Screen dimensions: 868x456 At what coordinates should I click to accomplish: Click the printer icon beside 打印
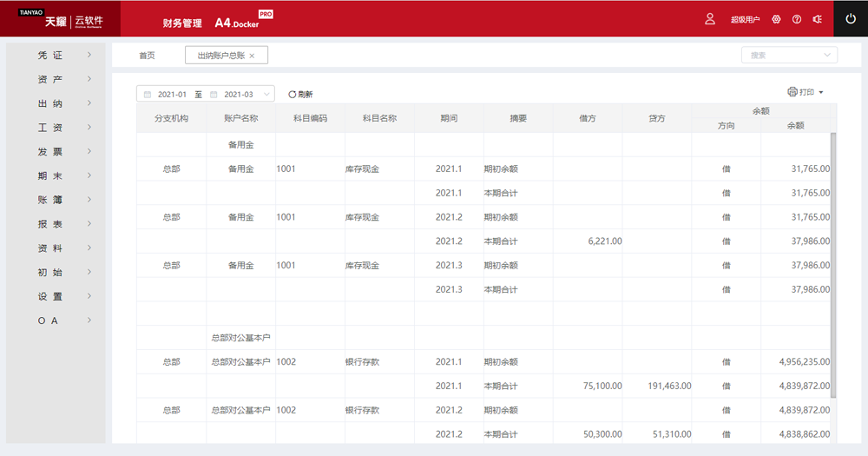coord(792,92)
